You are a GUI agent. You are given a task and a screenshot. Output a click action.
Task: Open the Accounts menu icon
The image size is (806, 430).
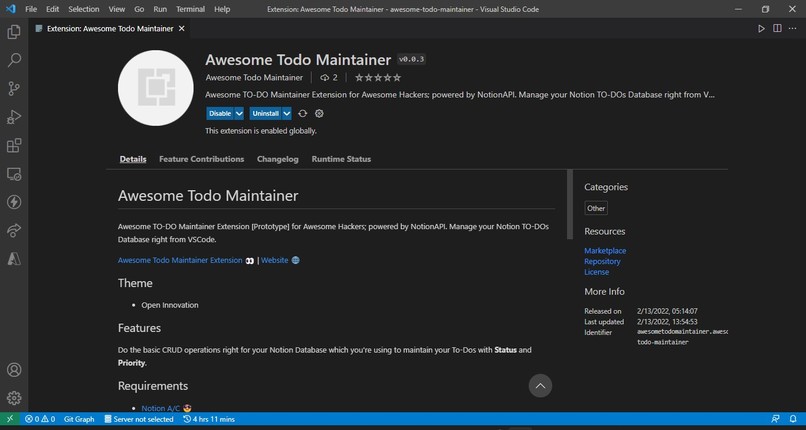[14, 370]
